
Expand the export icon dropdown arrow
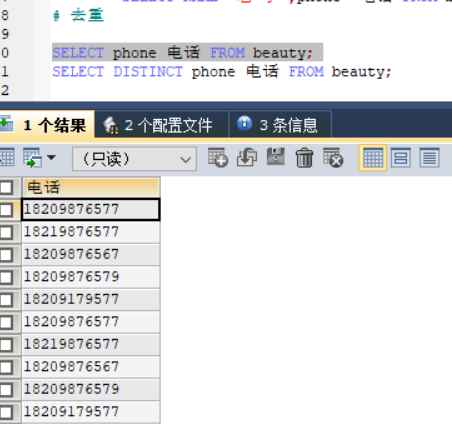pos(51,157)
